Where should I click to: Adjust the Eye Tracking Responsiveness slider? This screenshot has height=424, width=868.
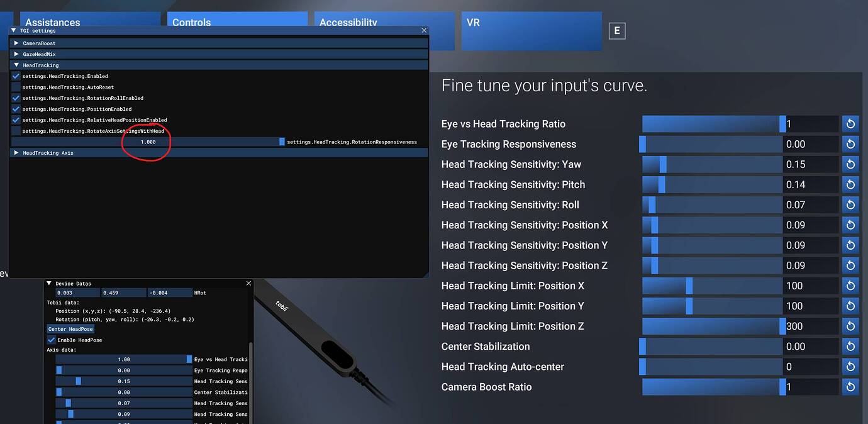[711, 145]
